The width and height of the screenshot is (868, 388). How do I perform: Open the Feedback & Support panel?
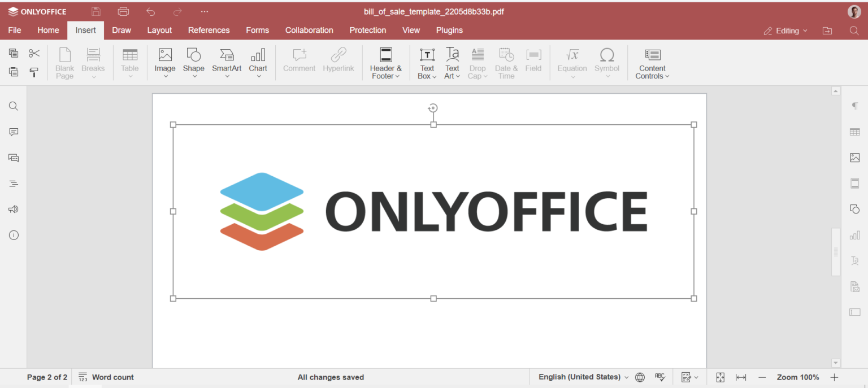coord(13,209)
